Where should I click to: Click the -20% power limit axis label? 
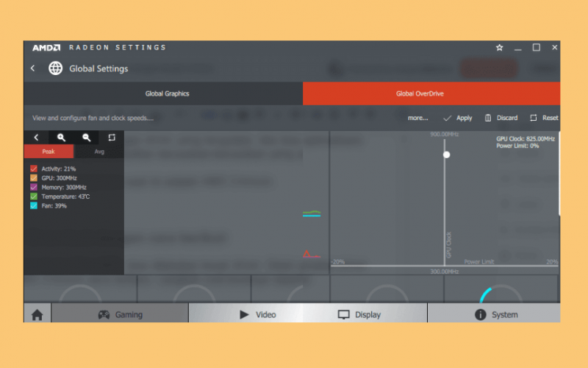pos(338,262)
